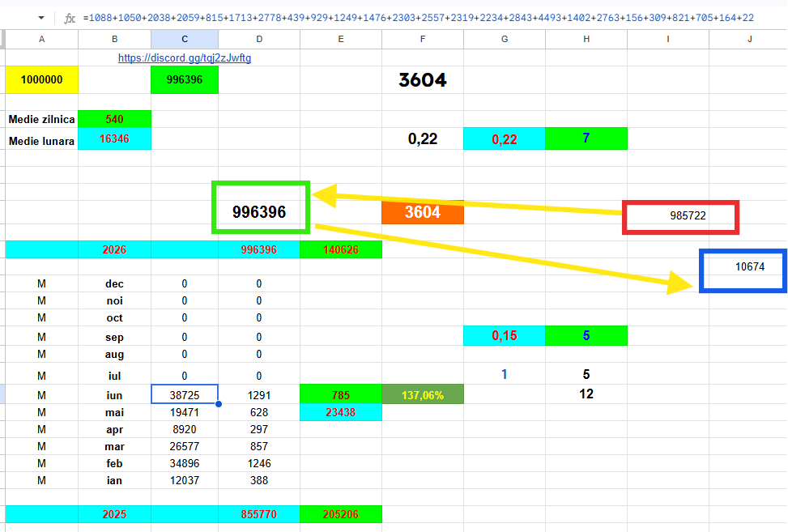788x532 pixels.
Task: Open the discord.gg invite link
Action: (185, 57)
